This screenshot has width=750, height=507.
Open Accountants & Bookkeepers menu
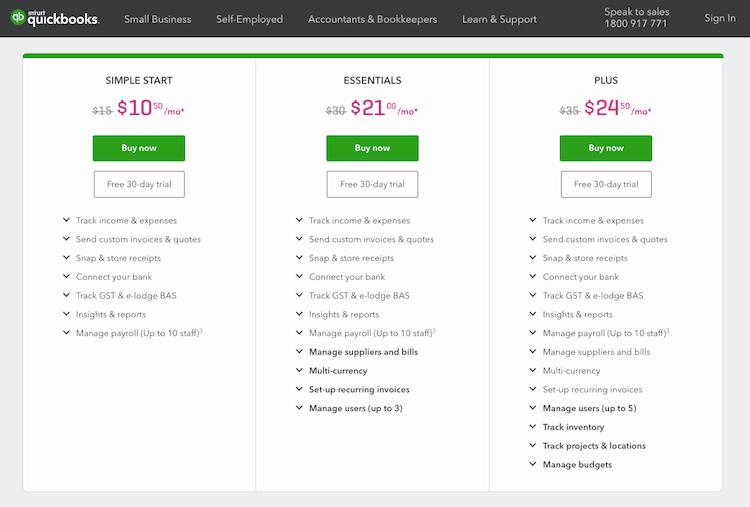point(372,19)
